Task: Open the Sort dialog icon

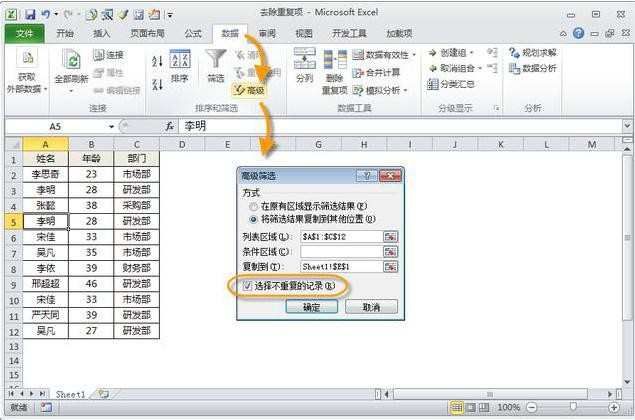Action: pos(179,60)
